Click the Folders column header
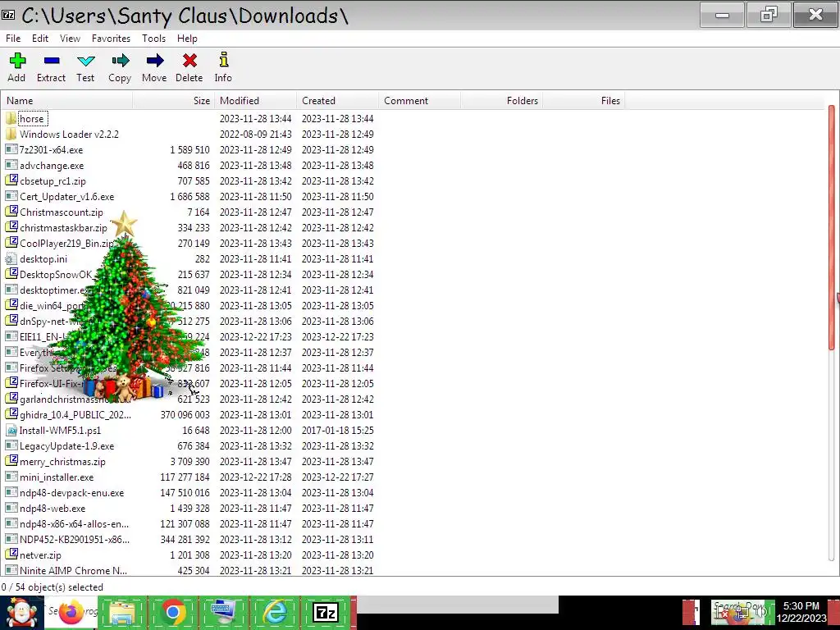 click(x=501, y=101)
